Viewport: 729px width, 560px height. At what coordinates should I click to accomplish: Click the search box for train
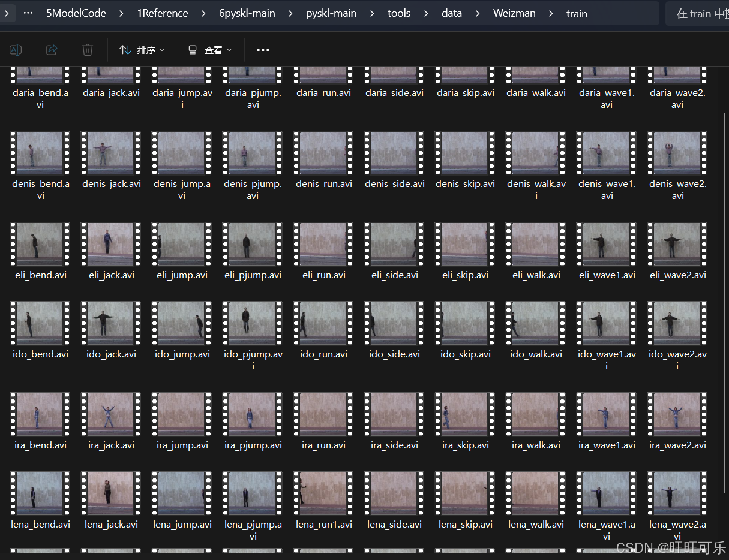(x=697, y=13)
